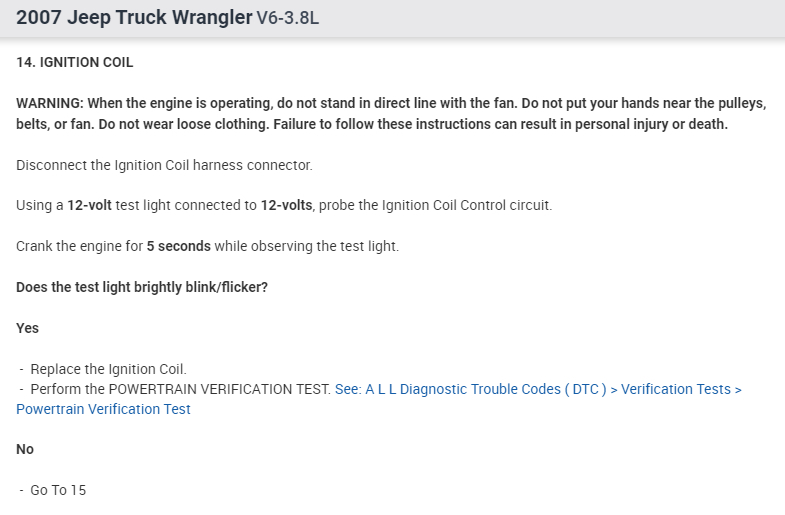785x515 pixels.
Task: Click the Perform the POWERTRAIN VERIFICATION TEST text
Action: pyautogui.click(x=180, y=389)
